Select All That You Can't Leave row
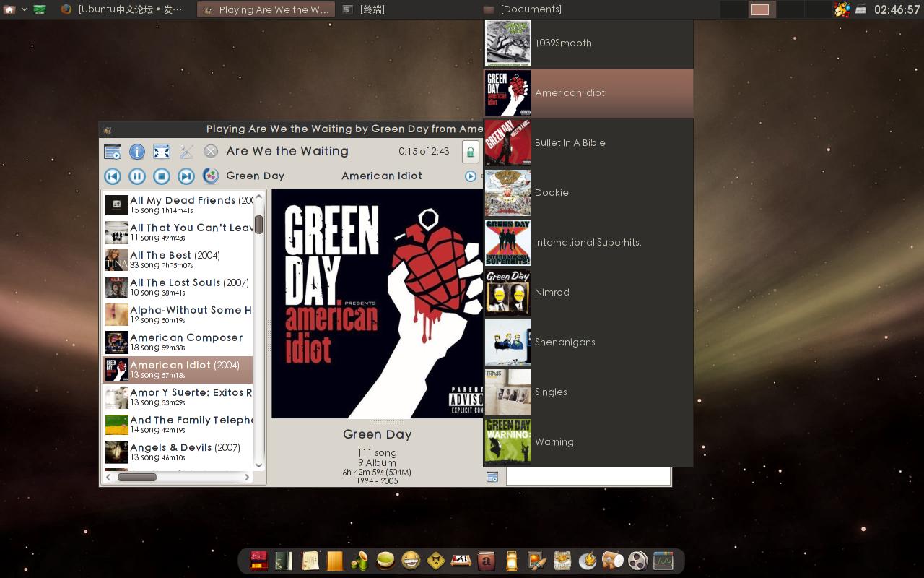The image size is (924, 578). [178, 233]
